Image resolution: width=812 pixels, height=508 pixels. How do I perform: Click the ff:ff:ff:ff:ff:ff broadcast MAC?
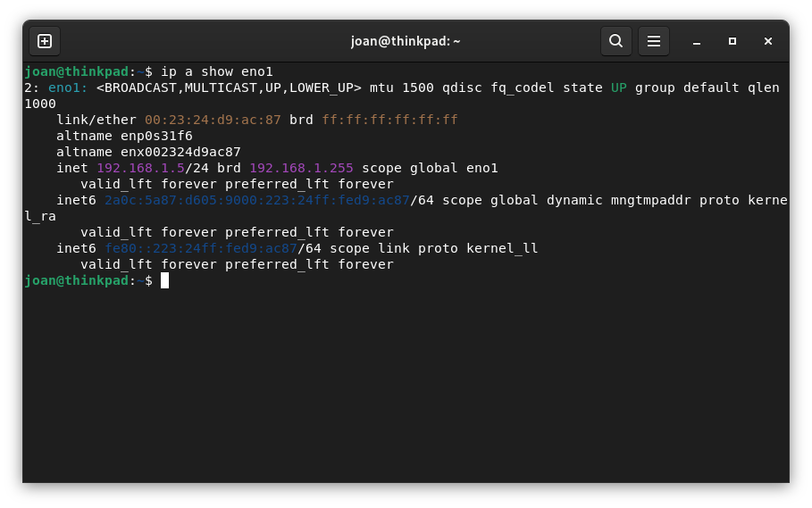click(x=389, y=120)
